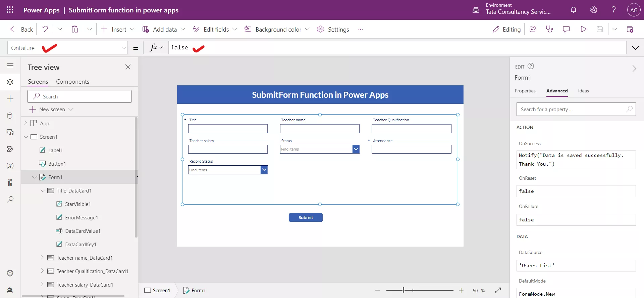644x298 pixels.
Task: Open the notifications bell
Action: (574, 10)
